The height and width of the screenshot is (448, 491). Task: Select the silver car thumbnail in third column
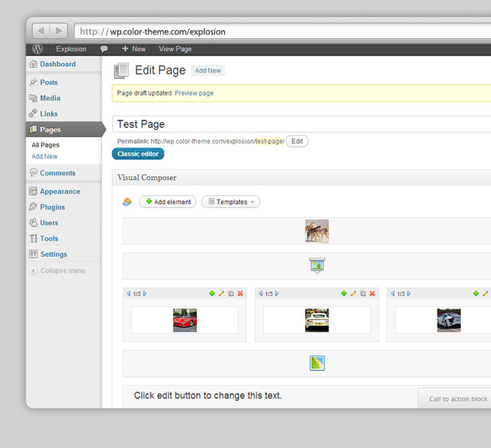449,320
